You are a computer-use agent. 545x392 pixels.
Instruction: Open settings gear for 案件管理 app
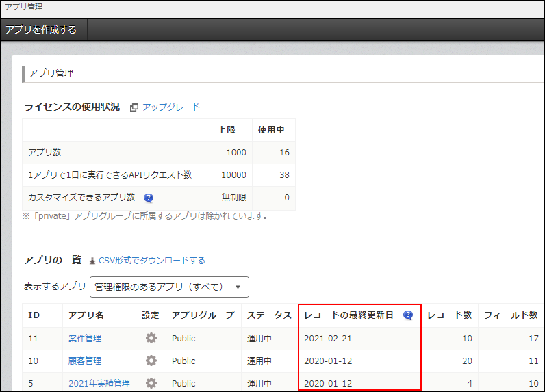pos(151,338)
